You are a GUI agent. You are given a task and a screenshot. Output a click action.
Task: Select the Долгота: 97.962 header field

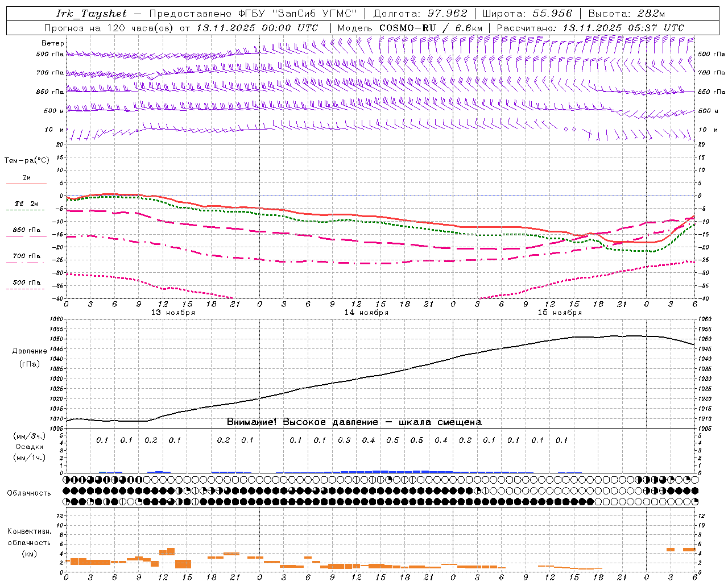click(x=420, y=14)
